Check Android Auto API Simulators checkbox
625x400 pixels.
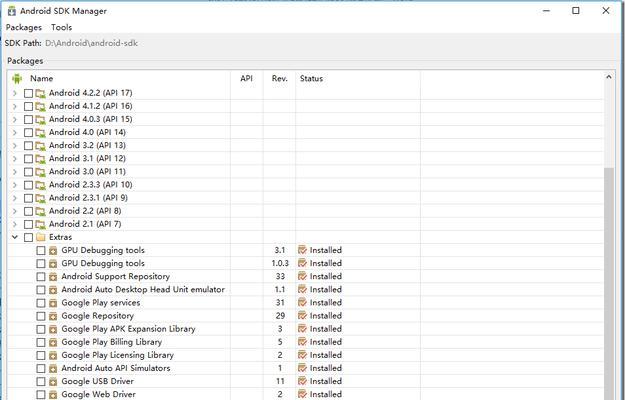click(41, 369)
